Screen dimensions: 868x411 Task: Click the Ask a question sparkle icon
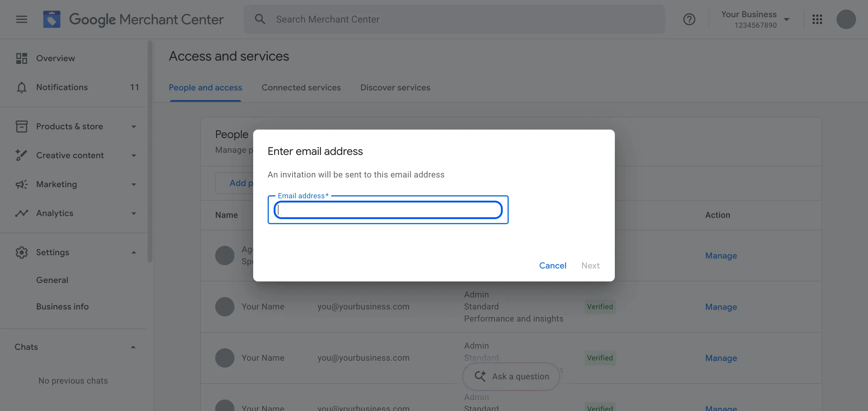[x=480, y=376]
